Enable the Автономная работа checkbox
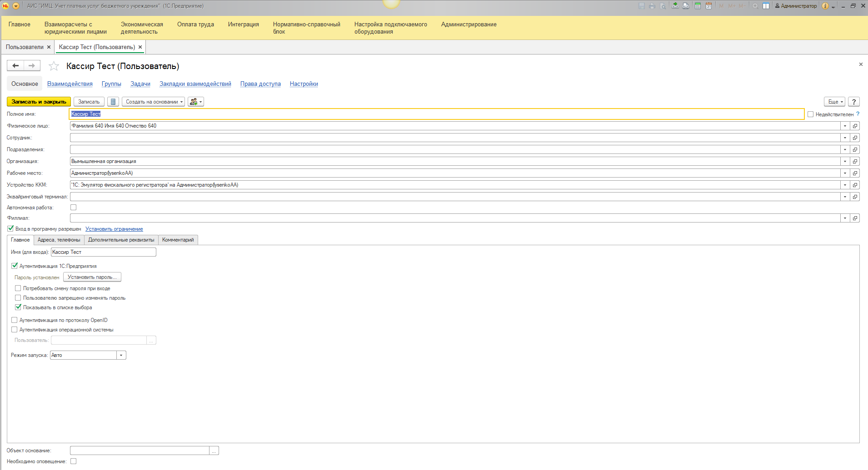 (73, 208)
